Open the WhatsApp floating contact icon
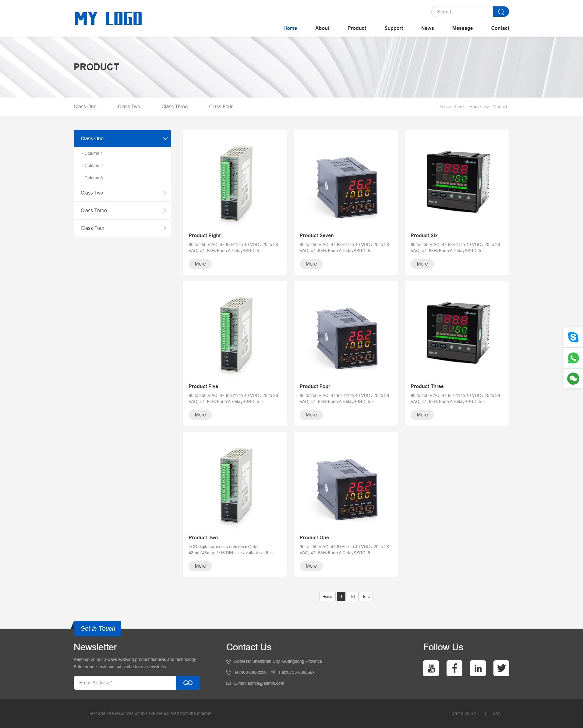This screenshot has height=728, width=583. tap(573, 358)
